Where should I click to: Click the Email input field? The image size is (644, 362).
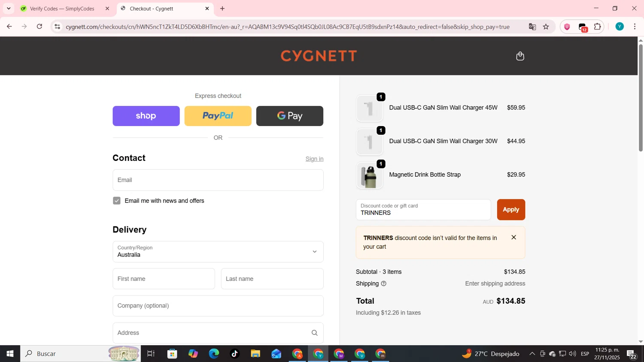click(218, 180)
